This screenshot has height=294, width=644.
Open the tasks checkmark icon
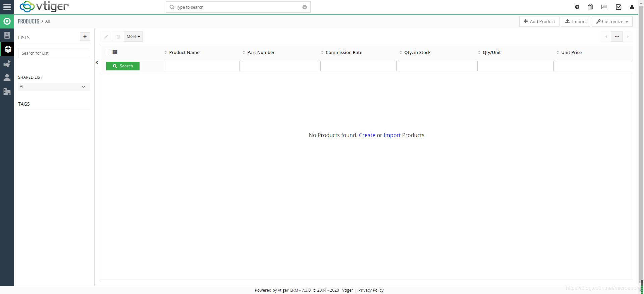[x=619, y=7]
